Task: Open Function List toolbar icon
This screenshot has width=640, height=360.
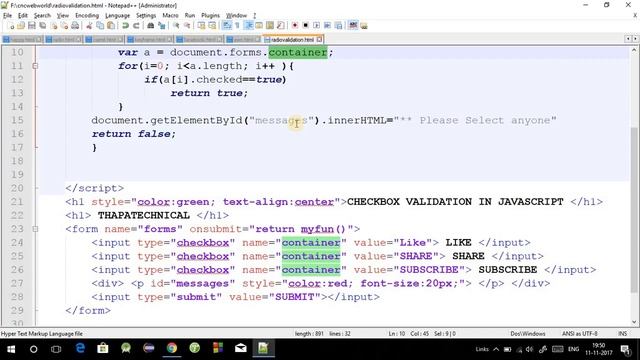Action: pos(280,26)
